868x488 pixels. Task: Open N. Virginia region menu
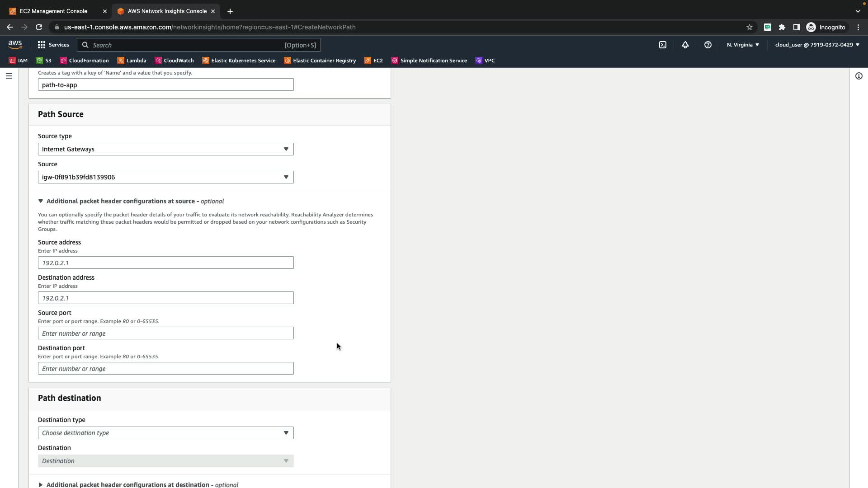click(x=743, y=45)
